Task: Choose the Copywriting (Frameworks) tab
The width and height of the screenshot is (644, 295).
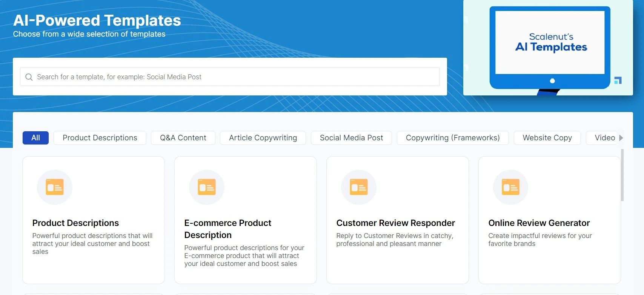Action: [453, 138]
